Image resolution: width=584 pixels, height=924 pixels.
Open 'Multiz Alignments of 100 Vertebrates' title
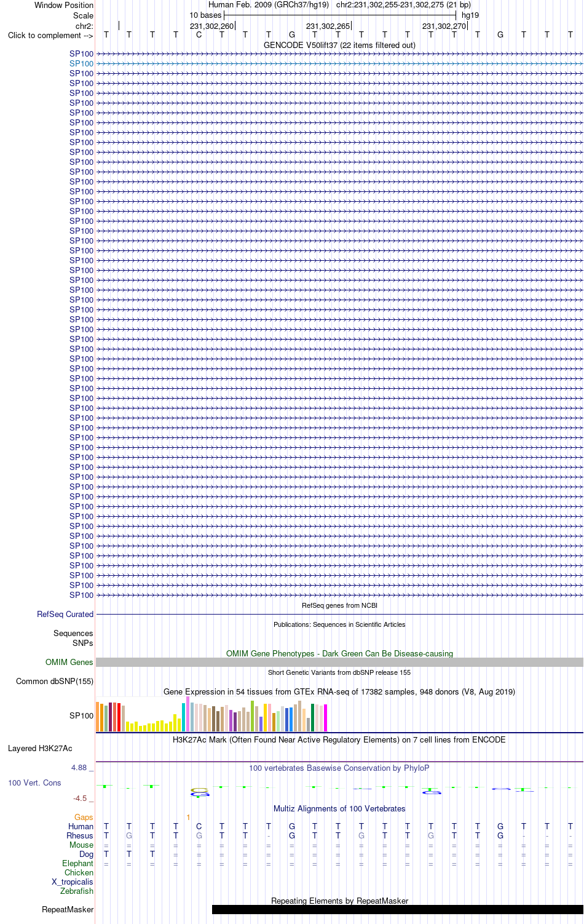[339, 808]
